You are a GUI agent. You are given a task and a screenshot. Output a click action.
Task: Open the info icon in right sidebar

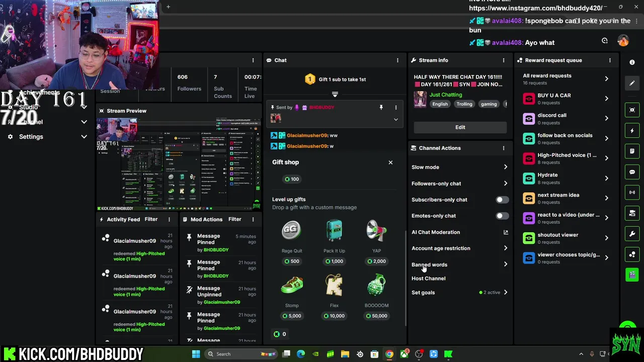632,62
